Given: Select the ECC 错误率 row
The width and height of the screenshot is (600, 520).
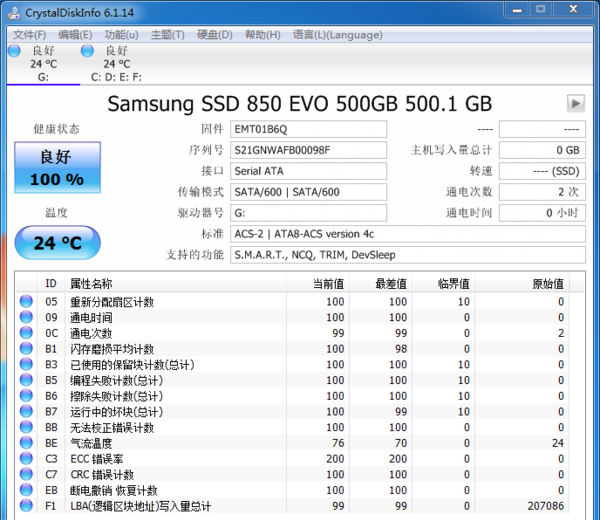Looking at the screenshot, I should pos(293,458).
